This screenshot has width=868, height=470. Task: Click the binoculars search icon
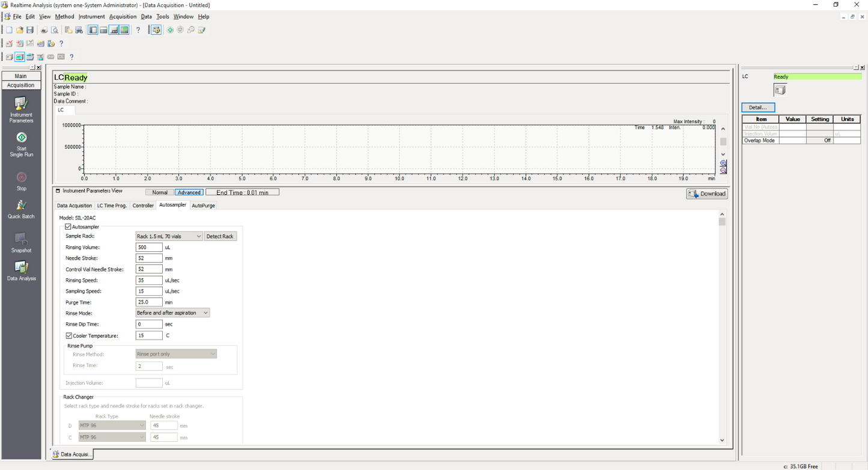[x=79, y=30]
